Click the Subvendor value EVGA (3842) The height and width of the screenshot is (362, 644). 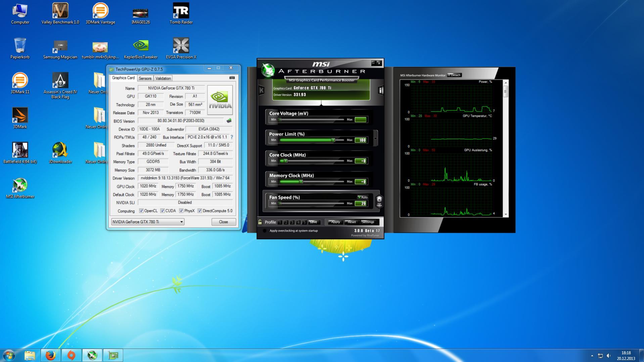coord(209,129)
